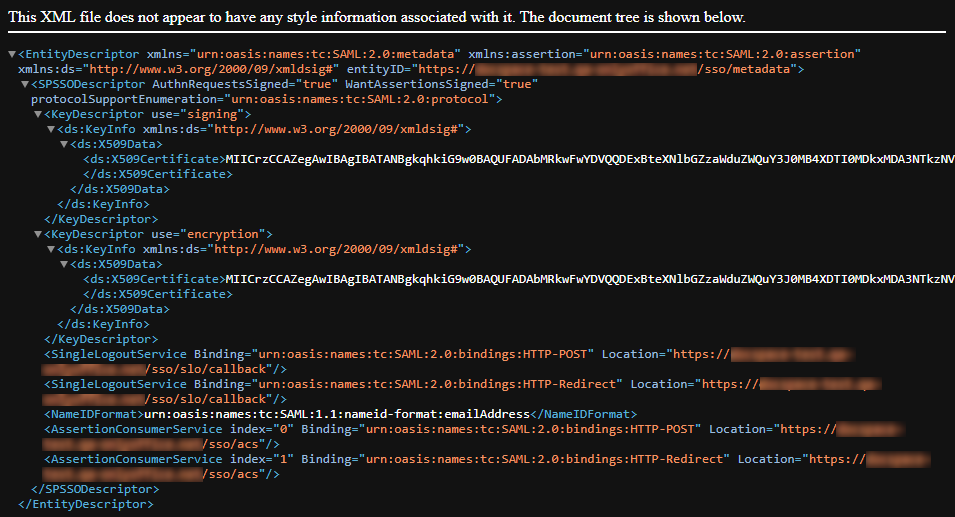Click the NameIDFormat emailAddress value
The height and width of the screenshot is (517, 955).
point(337,414)
